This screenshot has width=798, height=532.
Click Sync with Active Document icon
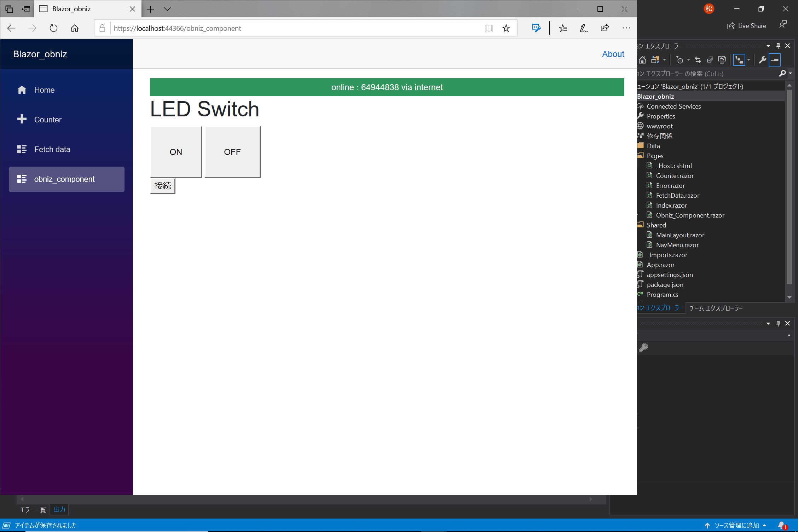[698, 60]
